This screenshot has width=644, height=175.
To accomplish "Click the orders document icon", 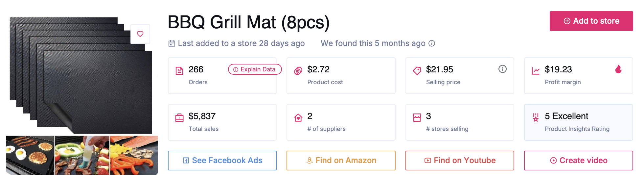I will click(x=179, y=71).
